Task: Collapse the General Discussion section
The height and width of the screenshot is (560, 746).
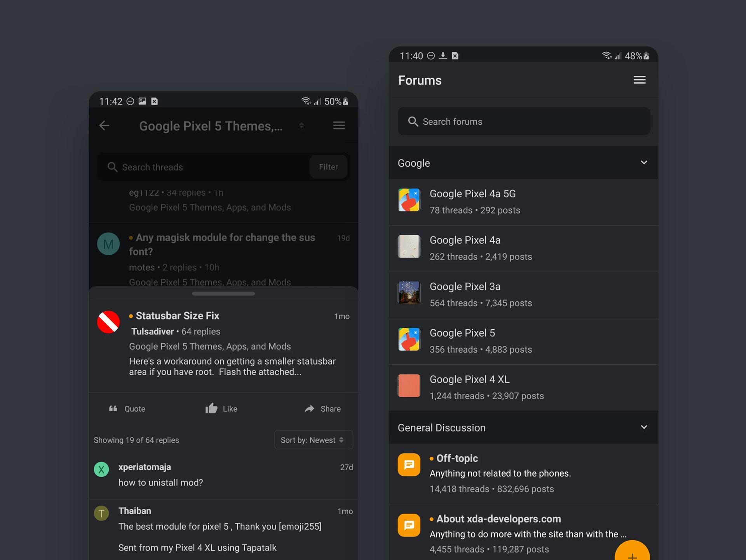Action: click(644, 427)
